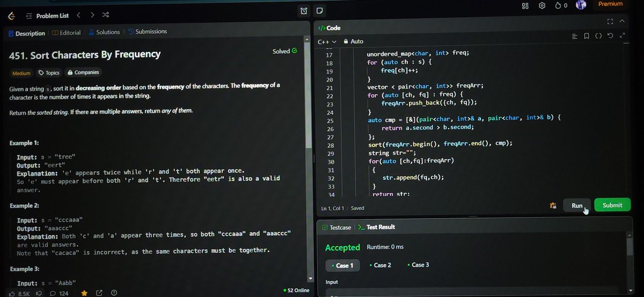Collapse the Code panel with up chevron
Screen dimensions: 644x297
coord(622,21)
